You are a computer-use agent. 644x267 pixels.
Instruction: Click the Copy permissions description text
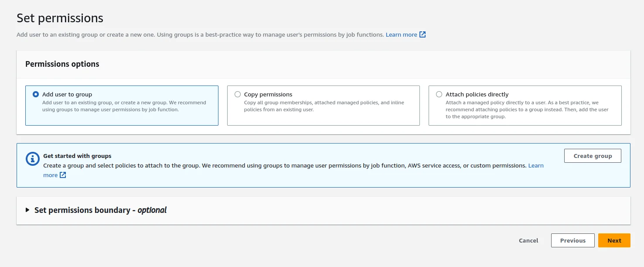tap(324, 106)
